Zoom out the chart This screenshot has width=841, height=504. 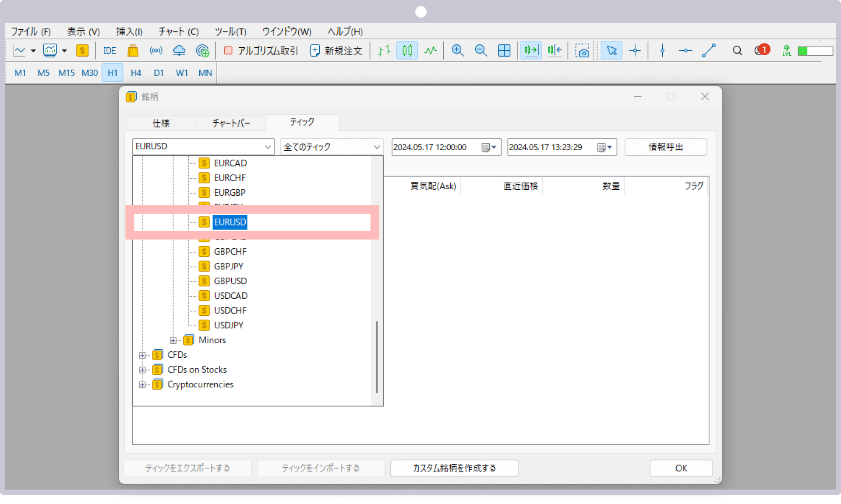tap(481, 51)
